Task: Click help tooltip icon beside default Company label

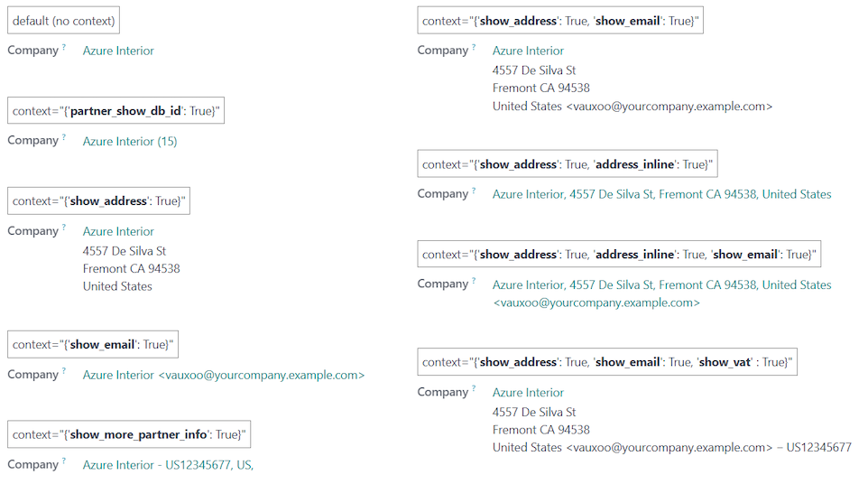Action: [x=64, y=47]
